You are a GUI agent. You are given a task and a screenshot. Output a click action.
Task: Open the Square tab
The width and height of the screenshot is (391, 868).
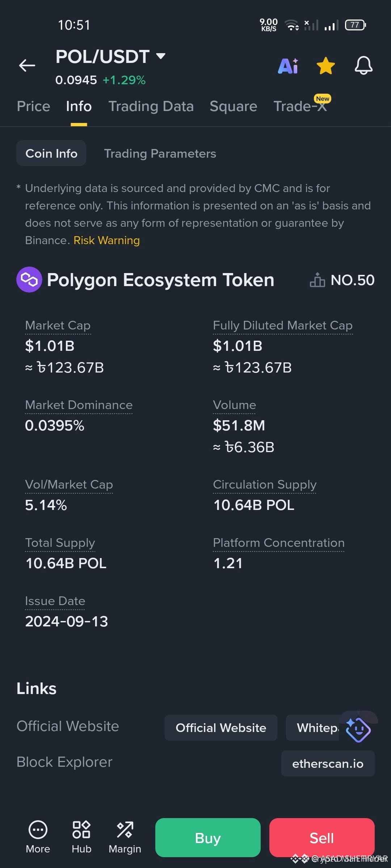coord(233,106)
